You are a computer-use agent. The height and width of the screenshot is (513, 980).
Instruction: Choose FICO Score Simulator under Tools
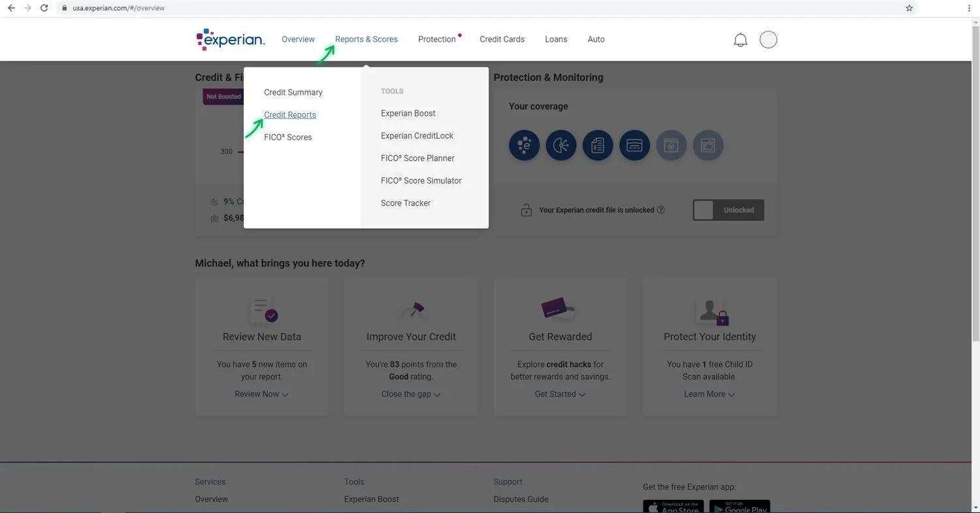coord(421,180)
